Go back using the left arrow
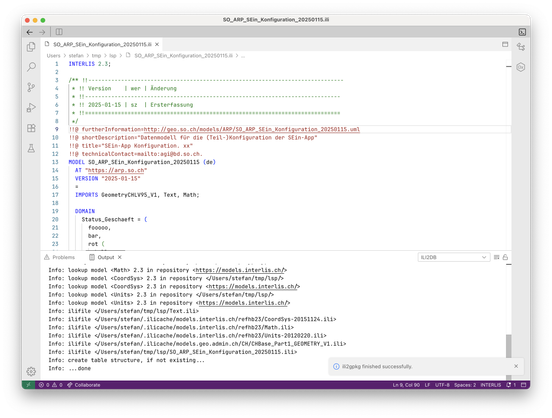This screenshot has height=418, width=552. (30, 32)
